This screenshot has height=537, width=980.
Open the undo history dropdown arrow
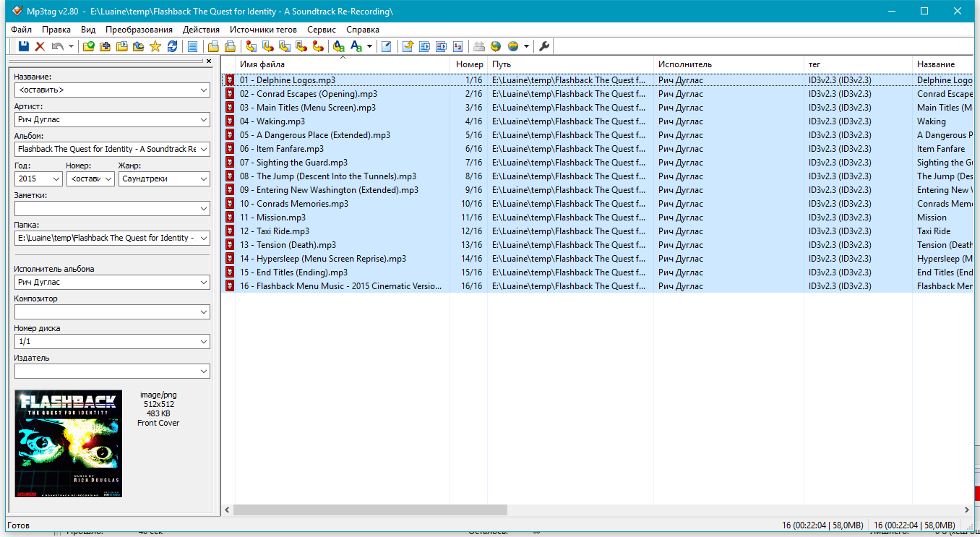coord(71,46)
